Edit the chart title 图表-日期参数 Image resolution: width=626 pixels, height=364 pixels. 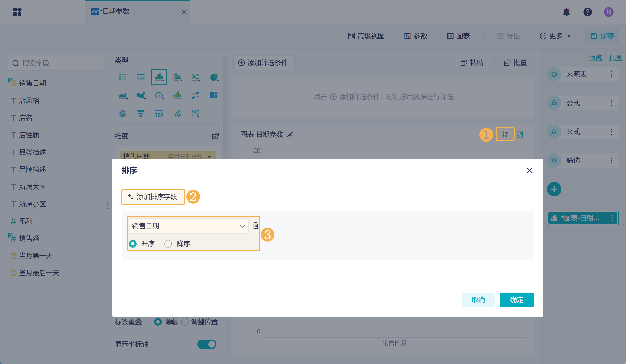[x=290, y=135]
